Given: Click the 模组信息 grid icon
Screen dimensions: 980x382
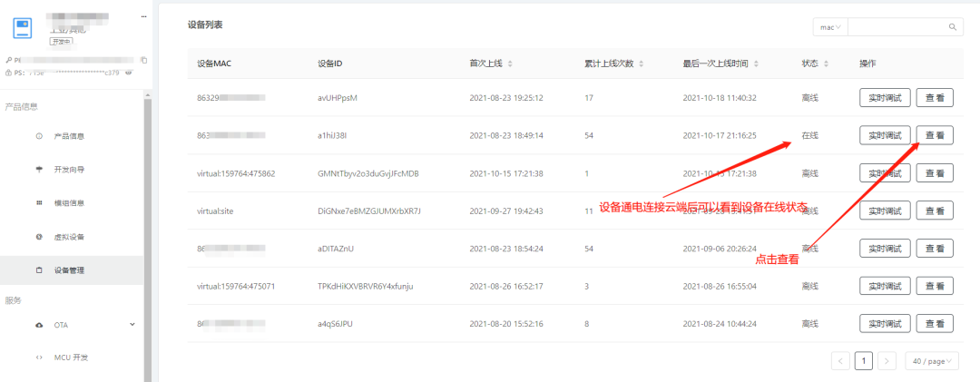Looking at the screenshot, I should pyautogui.click(x=39, y=203).
